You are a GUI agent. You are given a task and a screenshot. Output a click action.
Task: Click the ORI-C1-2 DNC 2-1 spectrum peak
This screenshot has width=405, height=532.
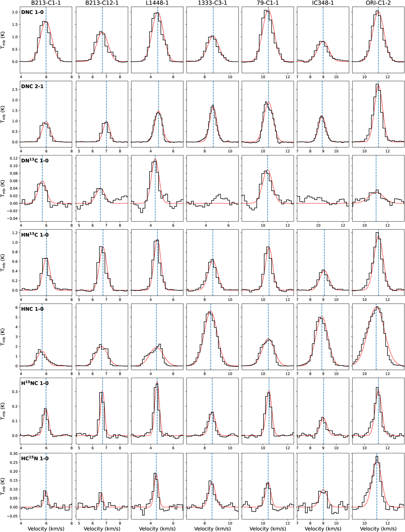point(378,85)
